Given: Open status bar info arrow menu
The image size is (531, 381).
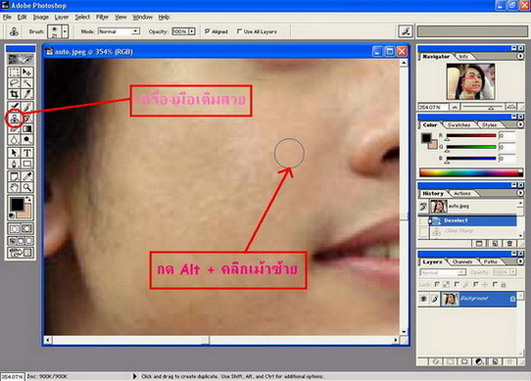Looking at the screenshot, I should [134, 376].
